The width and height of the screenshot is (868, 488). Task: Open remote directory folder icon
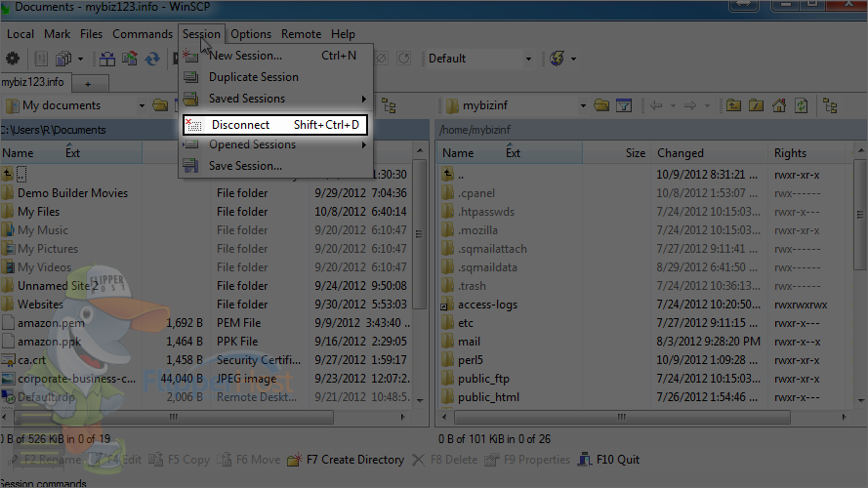click(601, 105)
